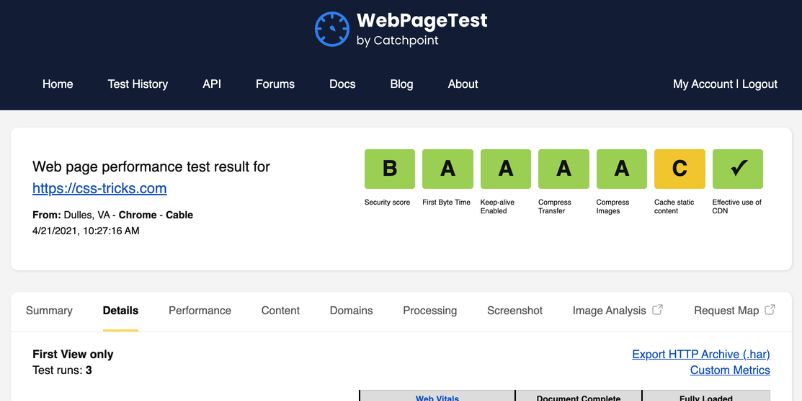Click the 'From: Dulles, VA - Chrome - Cable' text
Image resolution: width=802 pixels, height=401 pixels.
coord(113,215)
